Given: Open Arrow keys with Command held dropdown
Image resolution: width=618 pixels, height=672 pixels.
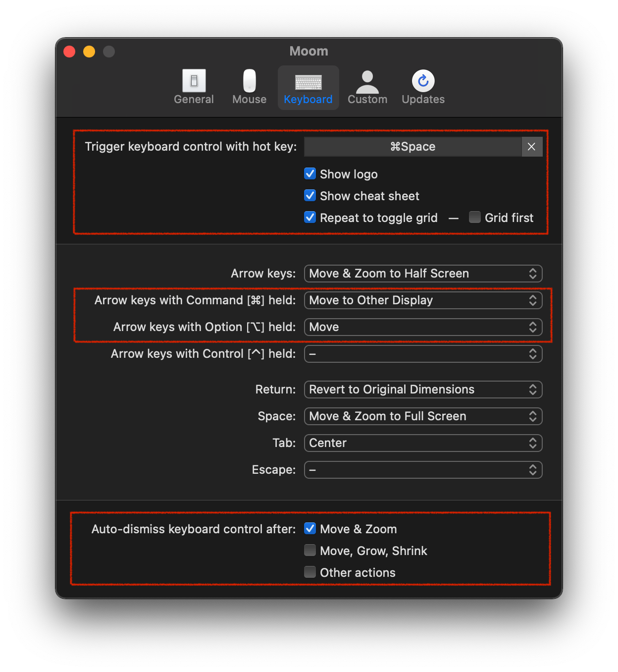Looking at the screenshot, I should point(423,300).
